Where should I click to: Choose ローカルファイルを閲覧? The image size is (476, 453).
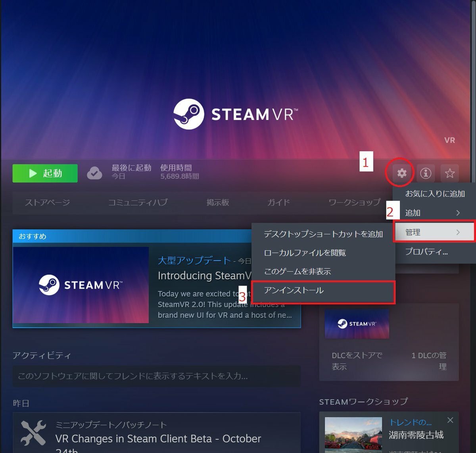click(323, 253)
